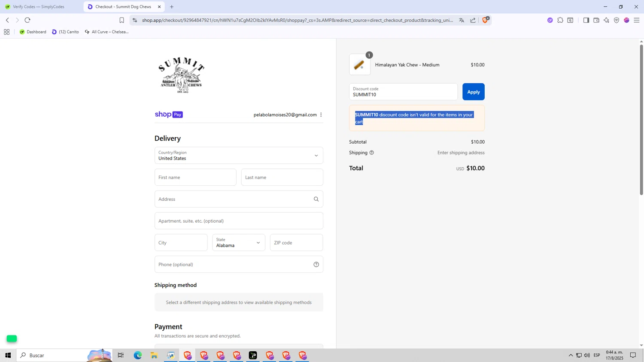Show hidden system tray icons
This screenshot has height=362, width=644.
click(x=571, y=355)
